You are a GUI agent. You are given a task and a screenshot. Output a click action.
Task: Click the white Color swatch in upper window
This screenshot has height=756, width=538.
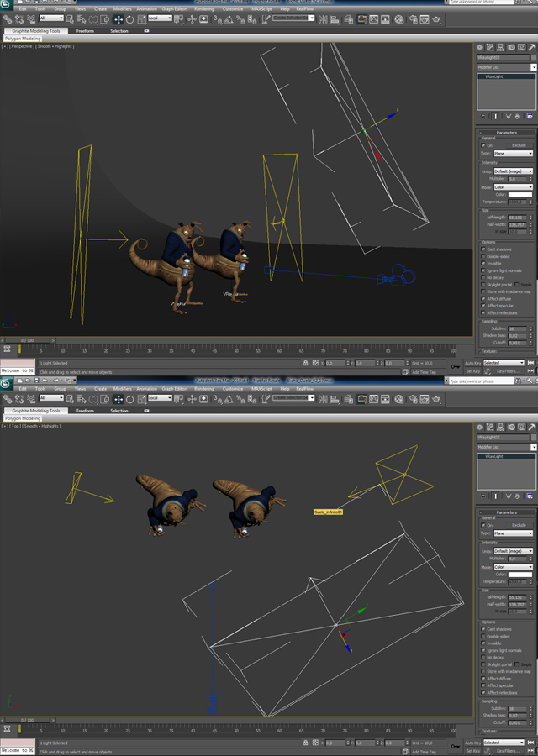tap(520, 195)
